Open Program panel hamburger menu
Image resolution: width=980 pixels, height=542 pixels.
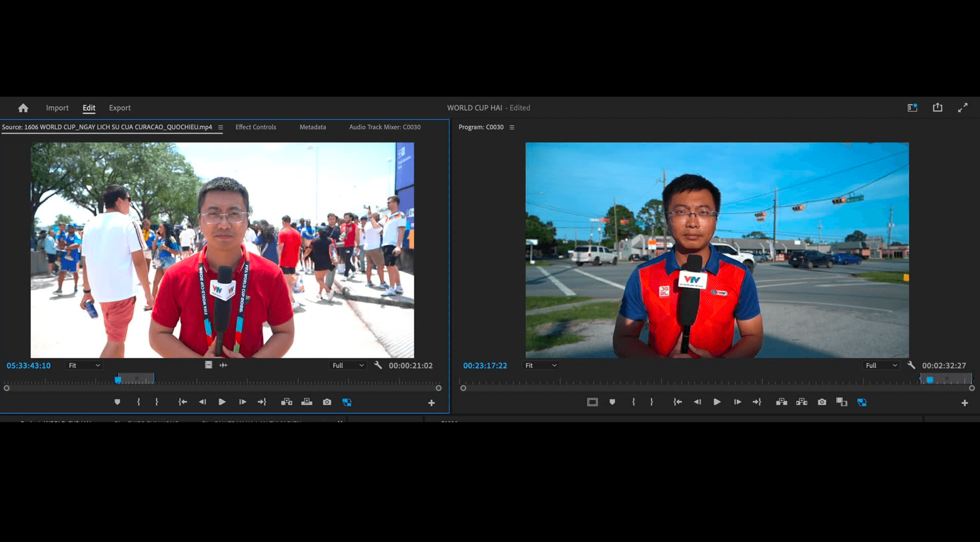pos(512,127)
